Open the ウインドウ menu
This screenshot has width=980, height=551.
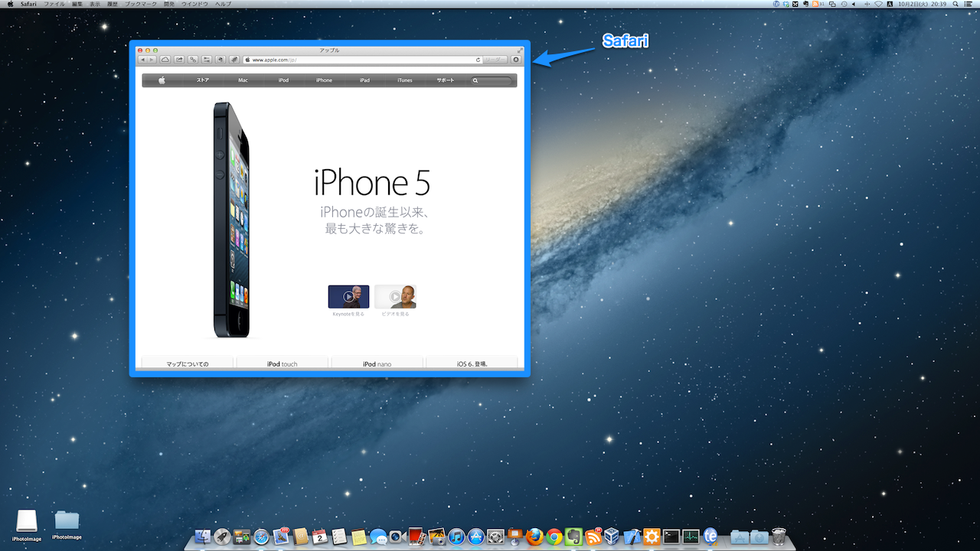click(x=194, y=4)
